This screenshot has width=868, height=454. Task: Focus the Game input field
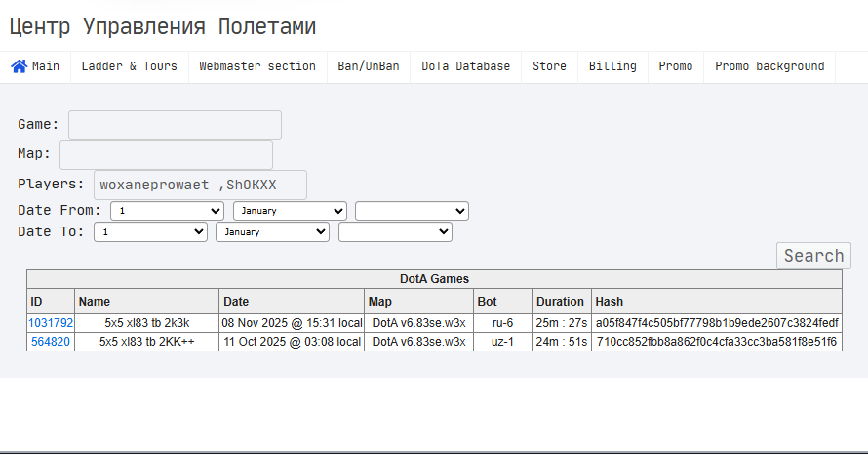click(x=175, y=125)
